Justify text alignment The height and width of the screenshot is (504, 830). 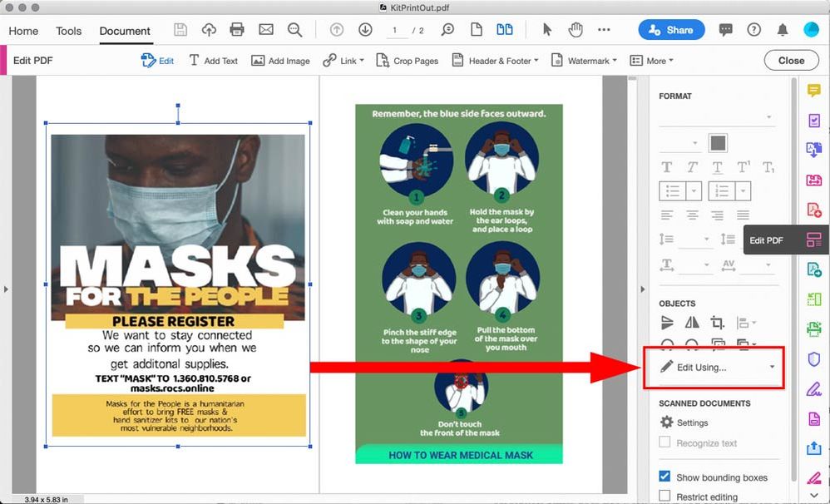tap(744, 215)
